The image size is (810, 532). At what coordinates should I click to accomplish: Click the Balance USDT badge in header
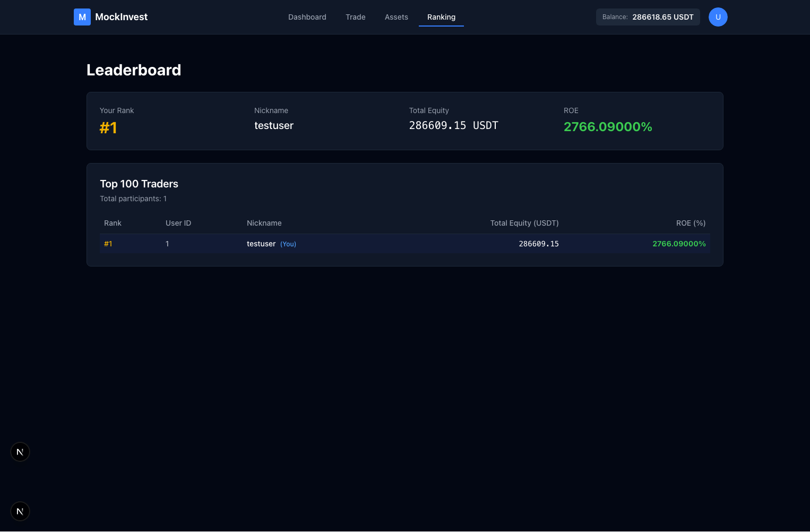pos(648,17)
